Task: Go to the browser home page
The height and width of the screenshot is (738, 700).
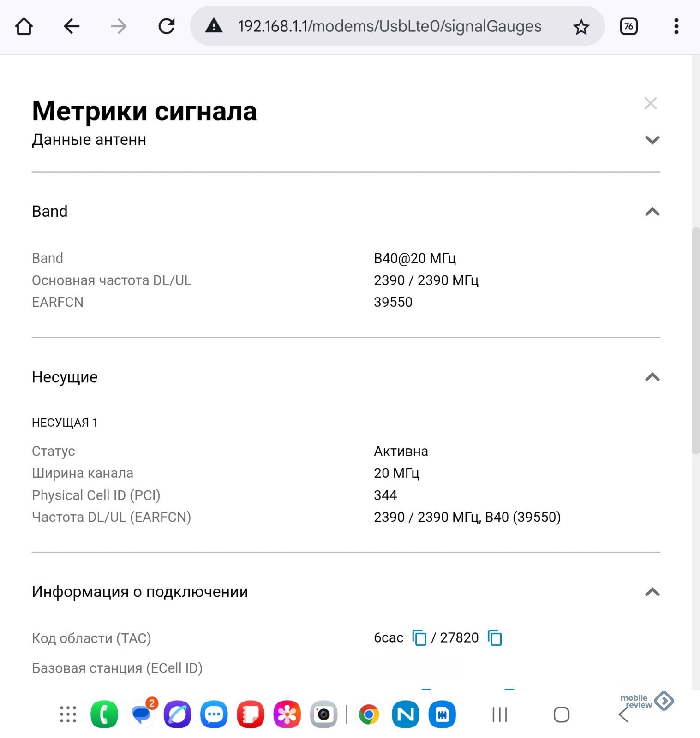Action: 24,26
